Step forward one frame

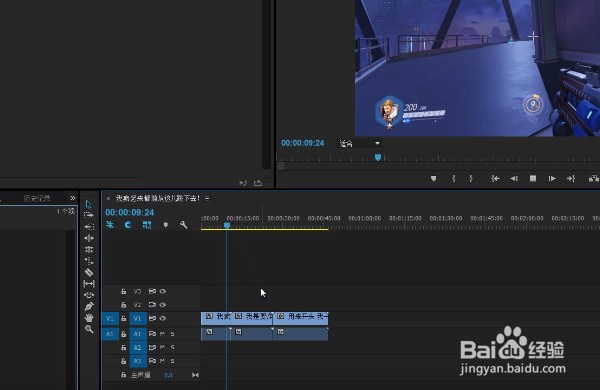(x=552, y=178)
